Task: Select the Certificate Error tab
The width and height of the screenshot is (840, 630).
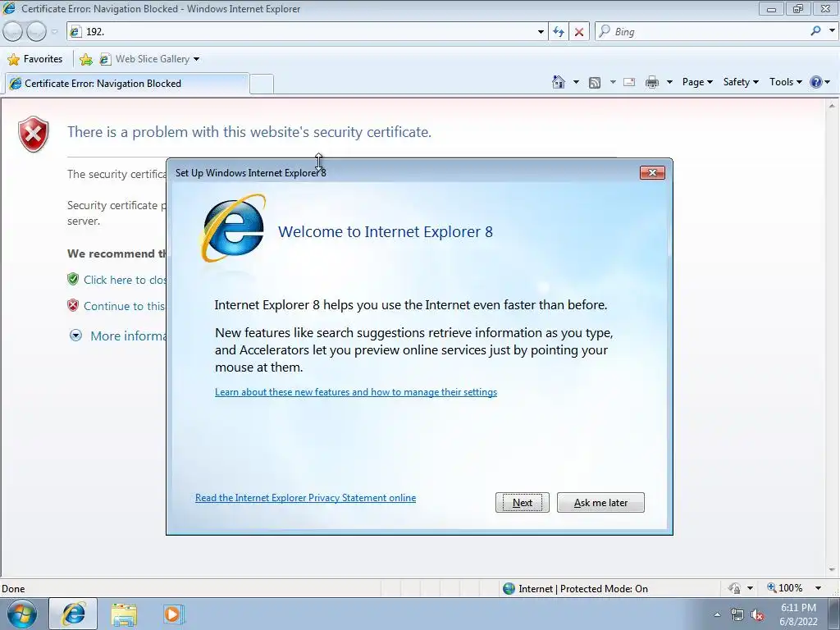Action: pyautogui.click(x=127, y=84)
